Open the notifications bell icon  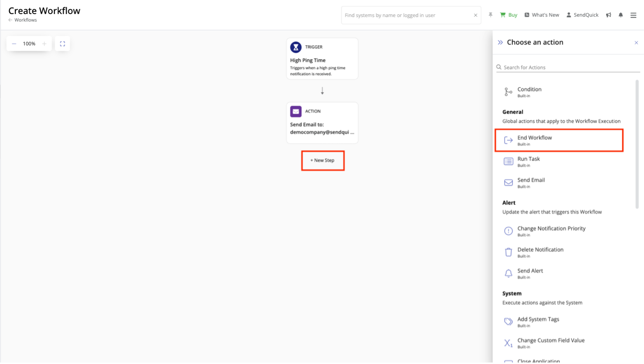[621, 15]
